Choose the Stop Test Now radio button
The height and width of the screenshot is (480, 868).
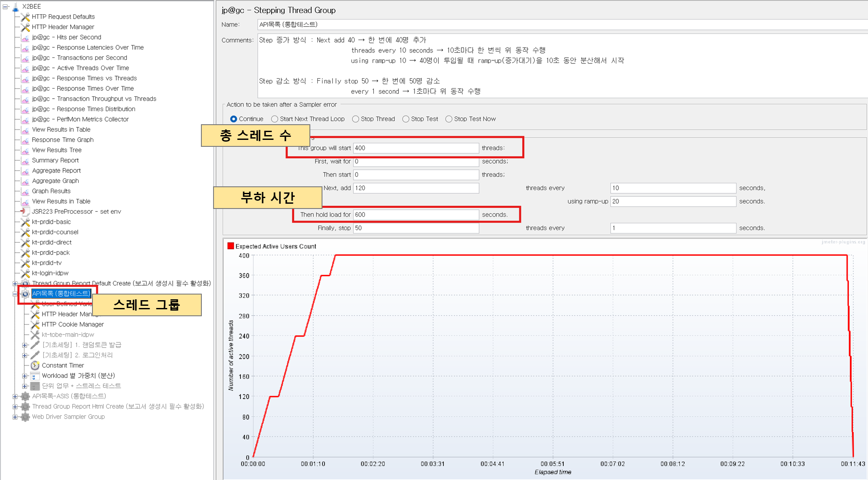tap(449, 119)
